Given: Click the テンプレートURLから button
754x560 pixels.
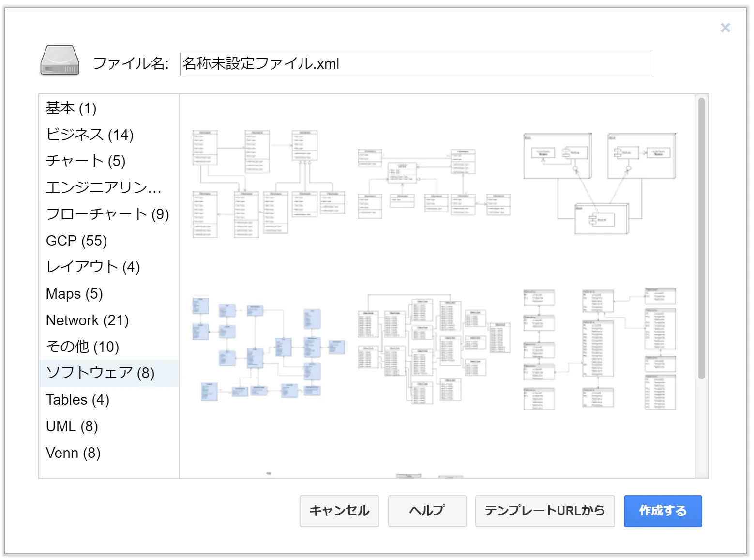Looking at the screenshot, I should click(x=545, y=511).
